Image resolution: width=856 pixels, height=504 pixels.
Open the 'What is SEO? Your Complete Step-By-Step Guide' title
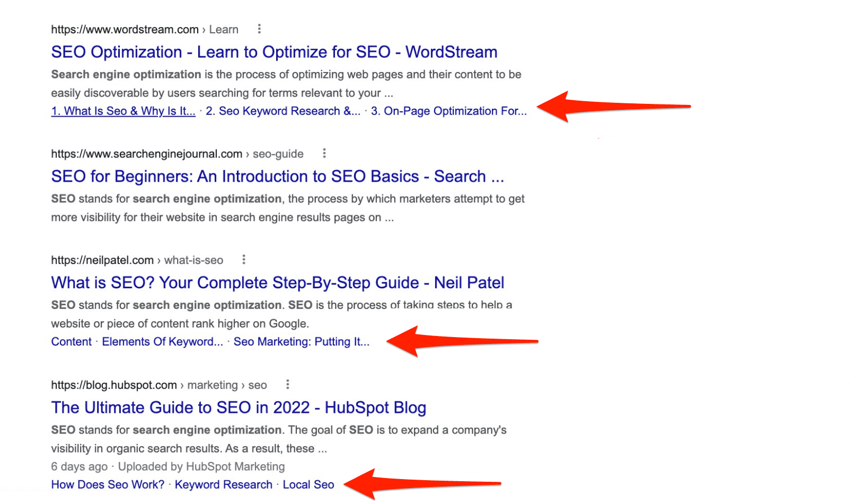point(278,282)
